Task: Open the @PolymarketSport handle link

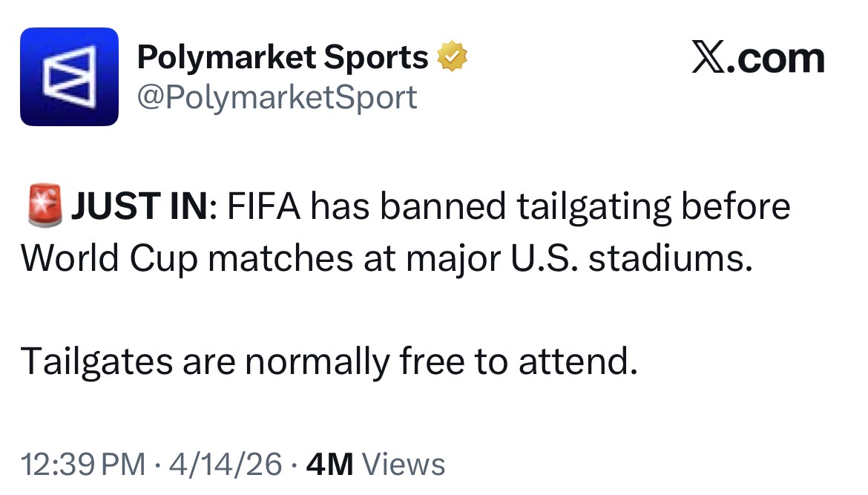Action: [276, 97]
